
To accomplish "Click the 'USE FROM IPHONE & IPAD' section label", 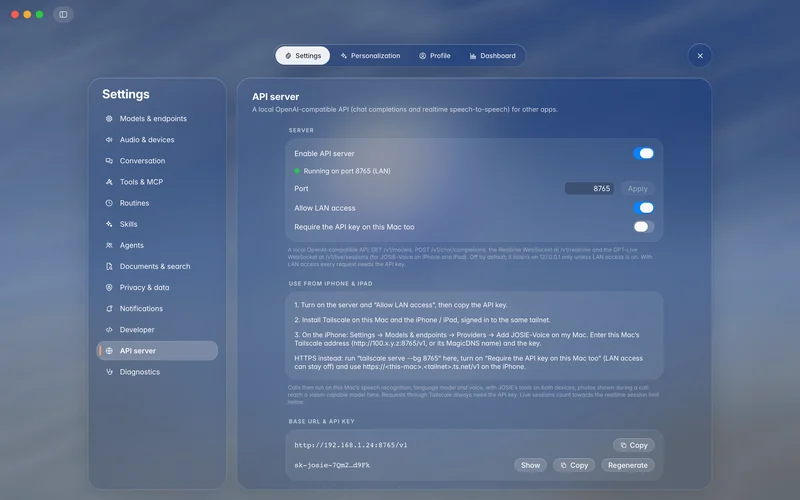I will coord(331,284).
